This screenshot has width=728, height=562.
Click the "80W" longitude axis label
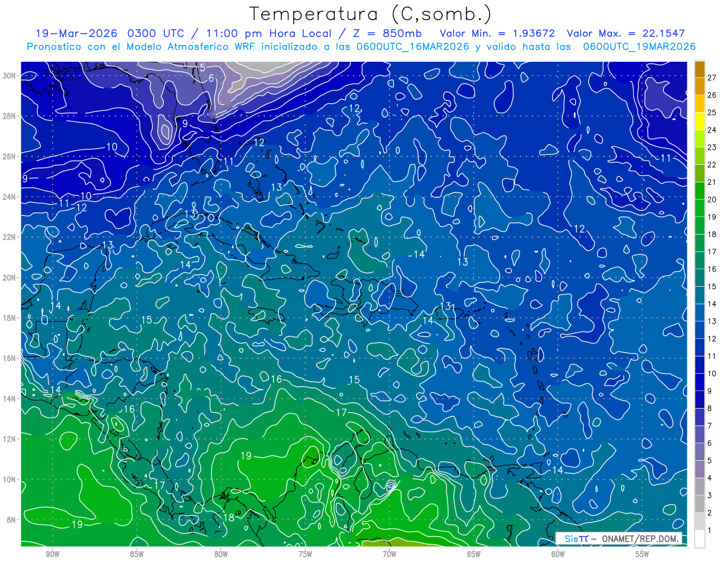click(221, 554)
